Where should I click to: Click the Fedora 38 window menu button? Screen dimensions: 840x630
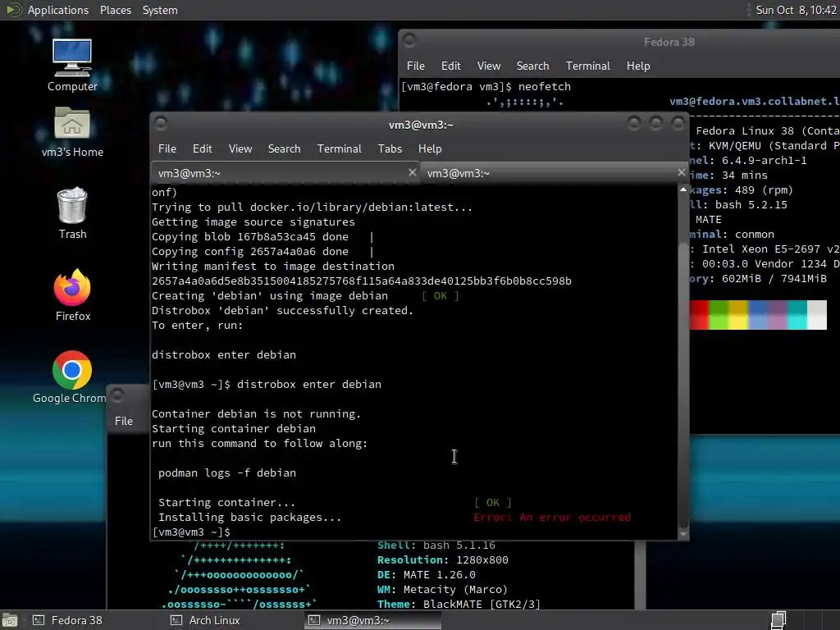tap(410, 41)
